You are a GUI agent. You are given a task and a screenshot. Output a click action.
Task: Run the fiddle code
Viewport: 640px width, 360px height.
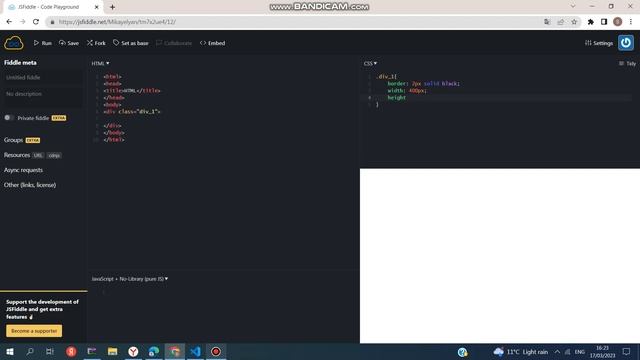click(42, 43)
